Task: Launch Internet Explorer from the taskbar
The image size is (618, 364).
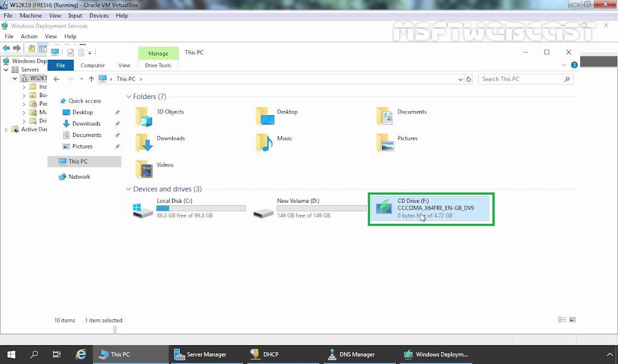Action: (81, 354)
